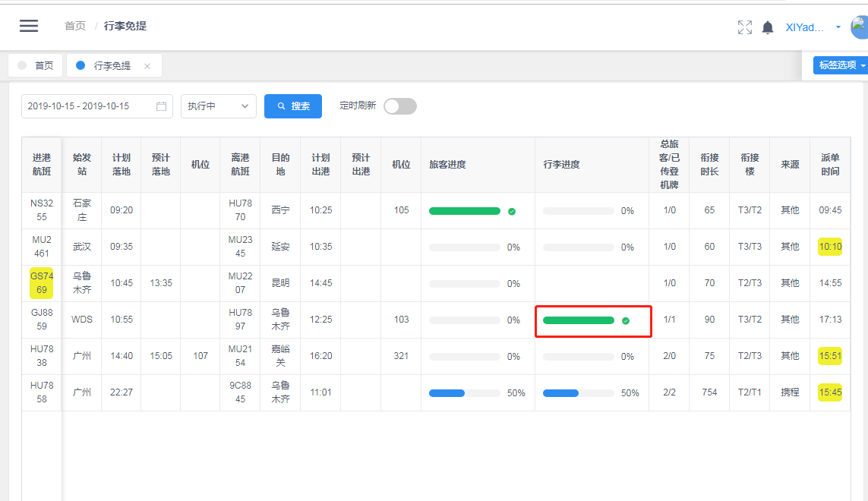Select inbound flight NS3255 cell
Viewport: 868px width, 501px height.
coord(42,210)
